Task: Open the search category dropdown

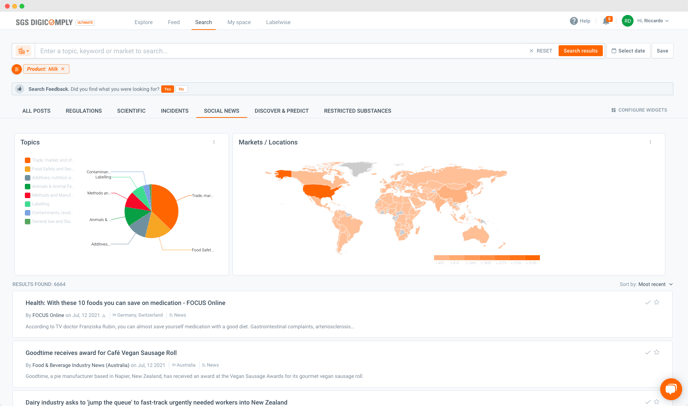Action: click(x=23, y=51)
